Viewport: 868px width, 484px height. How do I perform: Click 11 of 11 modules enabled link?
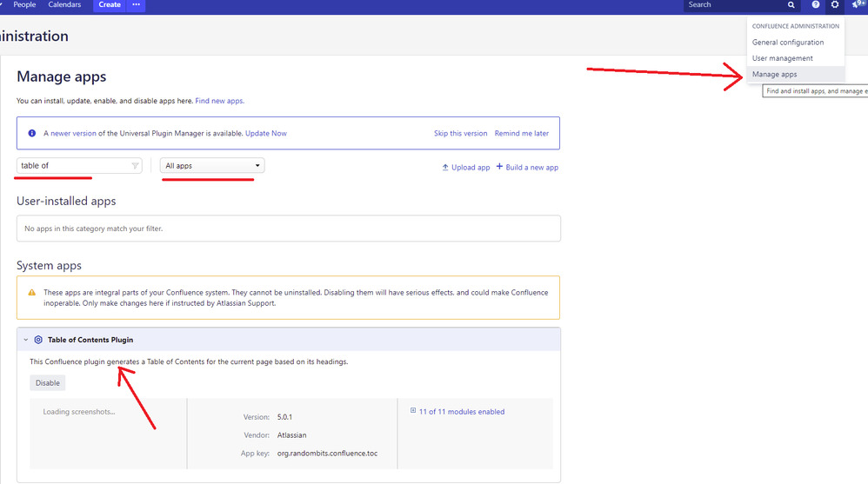462,412
